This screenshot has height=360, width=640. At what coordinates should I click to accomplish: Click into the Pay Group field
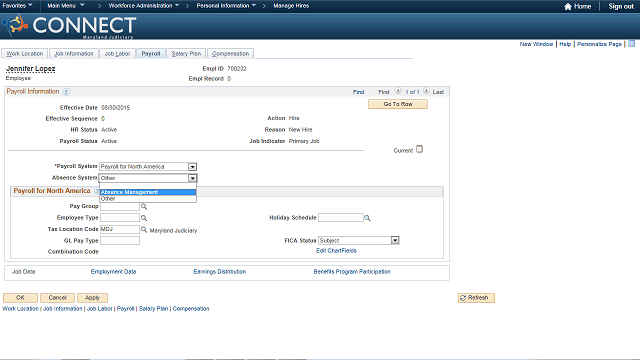(120, 207)
